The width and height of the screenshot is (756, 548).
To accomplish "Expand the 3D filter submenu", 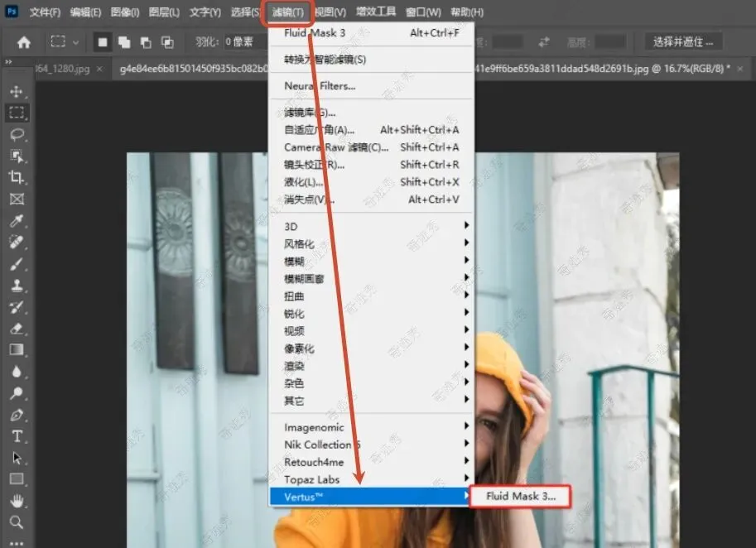I will [x=370, y=226].
